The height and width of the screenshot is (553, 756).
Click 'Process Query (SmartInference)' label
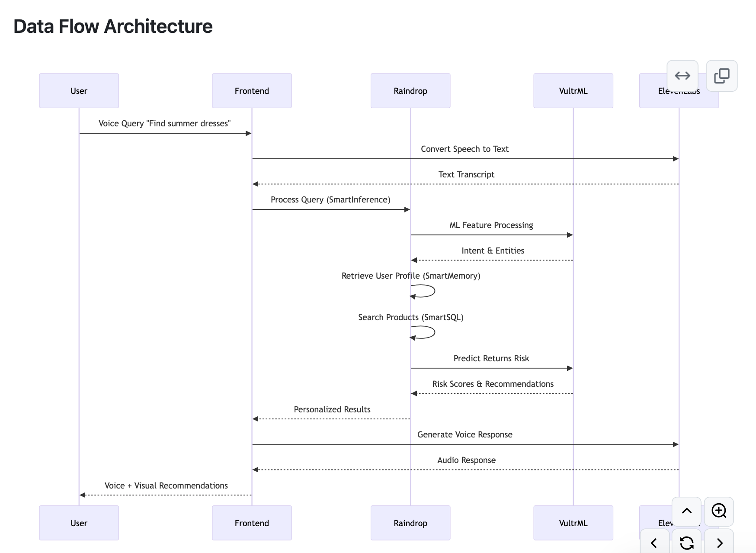click(x=330, y=199)
